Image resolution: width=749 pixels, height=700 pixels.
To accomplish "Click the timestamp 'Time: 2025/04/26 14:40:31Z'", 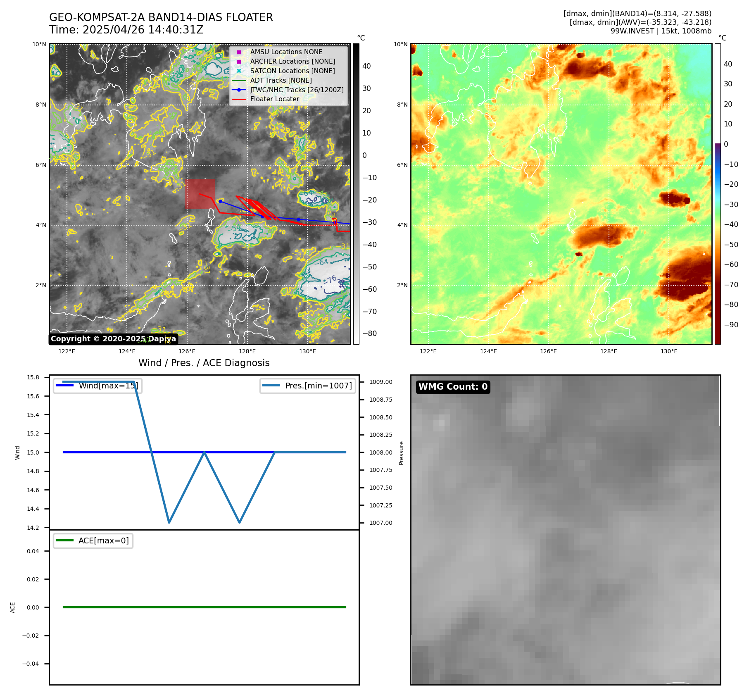I will 126,30.
